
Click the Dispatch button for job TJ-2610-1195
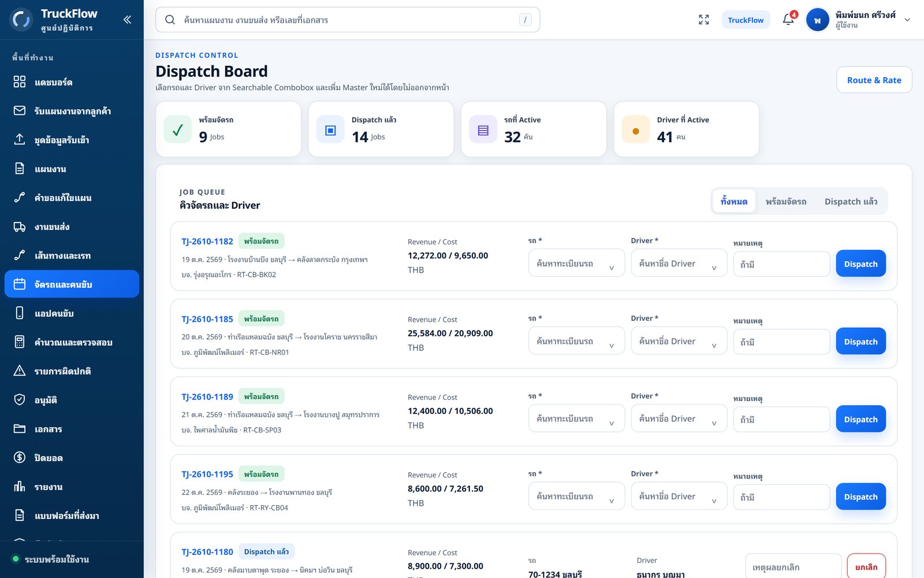[860, 497]
